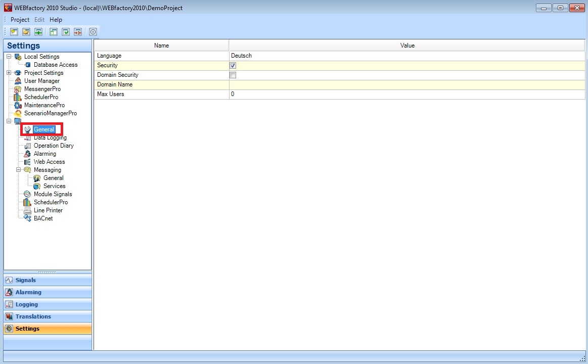Click the New Project toolbar icon
This screenshot has height=364, width=588.
14,31
